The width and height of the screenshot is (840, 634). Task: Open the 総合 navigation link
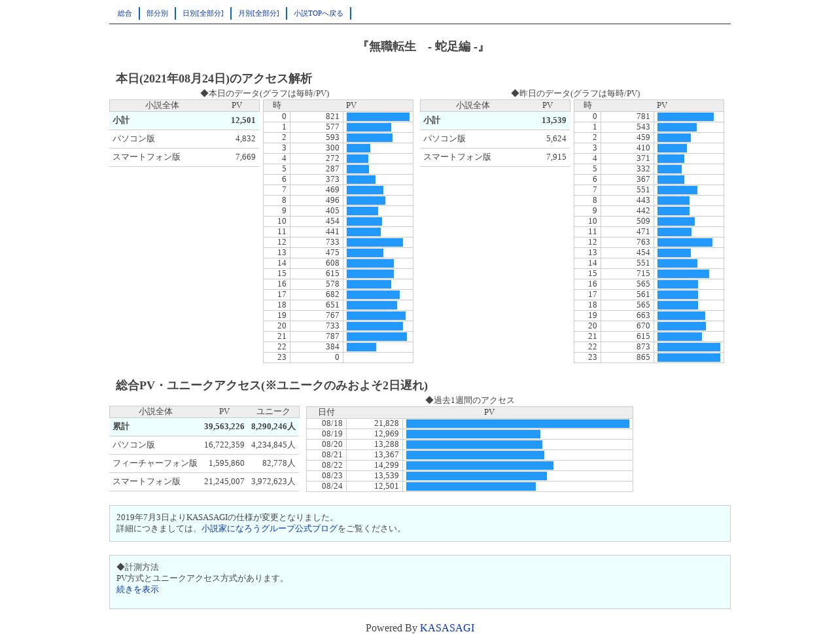coord(124,13)
